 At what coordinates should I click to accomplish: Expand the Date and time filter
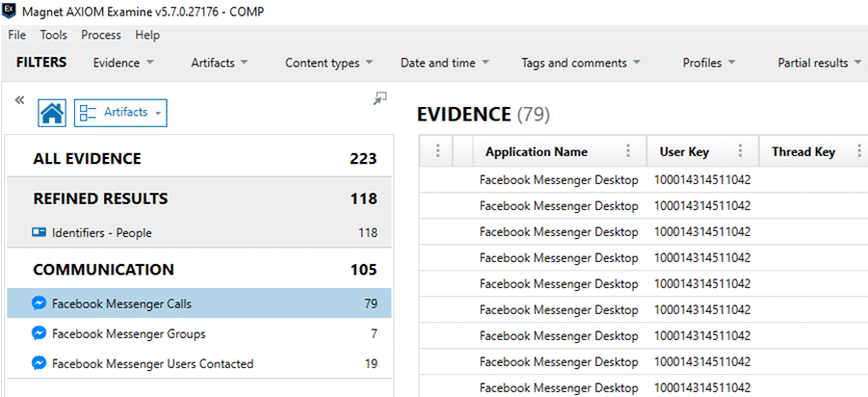tap(444, 63)
